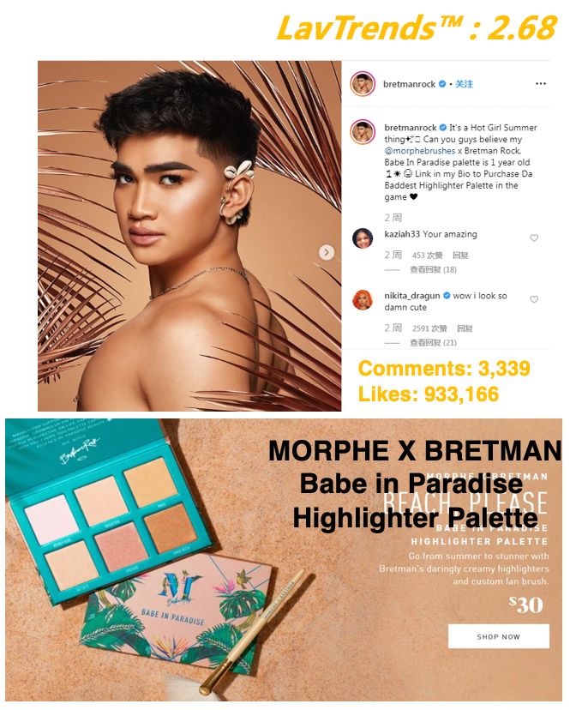This screenshot has width=588, height=710.
Task: Click verified badge next to bretmanrock header
Action: [x=442, y=84]
